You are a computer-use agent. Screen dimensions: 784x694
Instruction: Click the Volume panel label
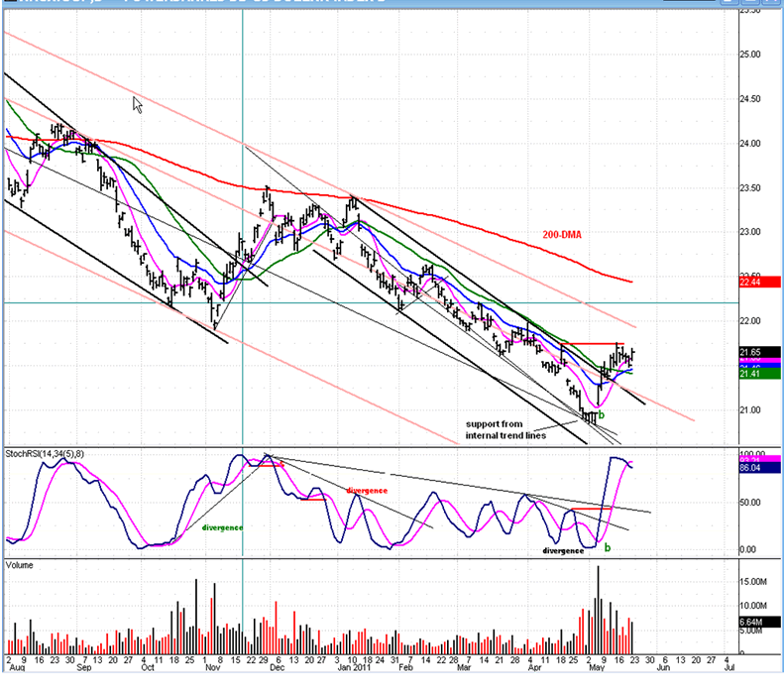pos(20,564)
